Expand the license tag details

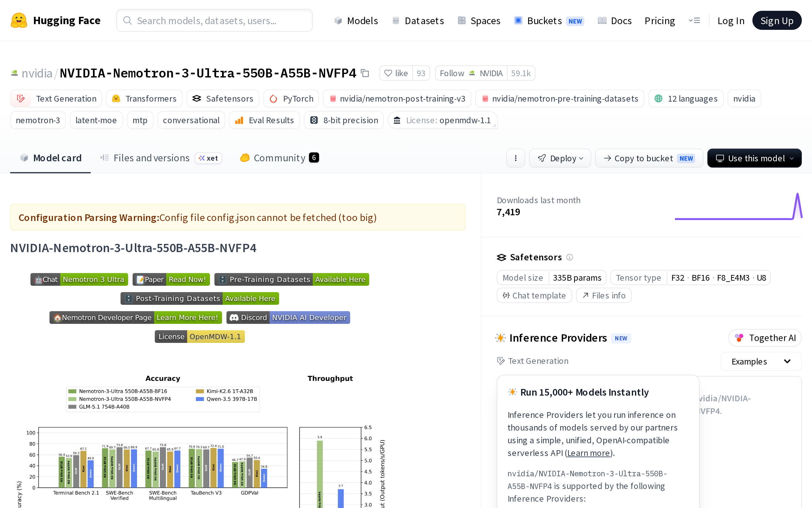pyautogui.click(x=442, y=120)
